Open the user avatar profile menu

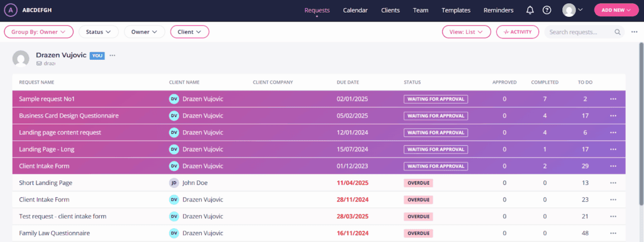pyautogui.click(x=572, y=10)
